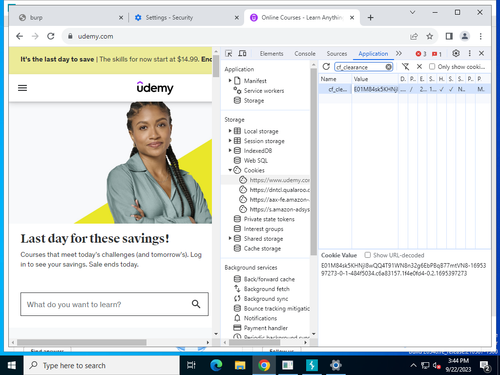Click the red errors count badge
Viewport: 500px width, 375px height.
click(421, 54)
